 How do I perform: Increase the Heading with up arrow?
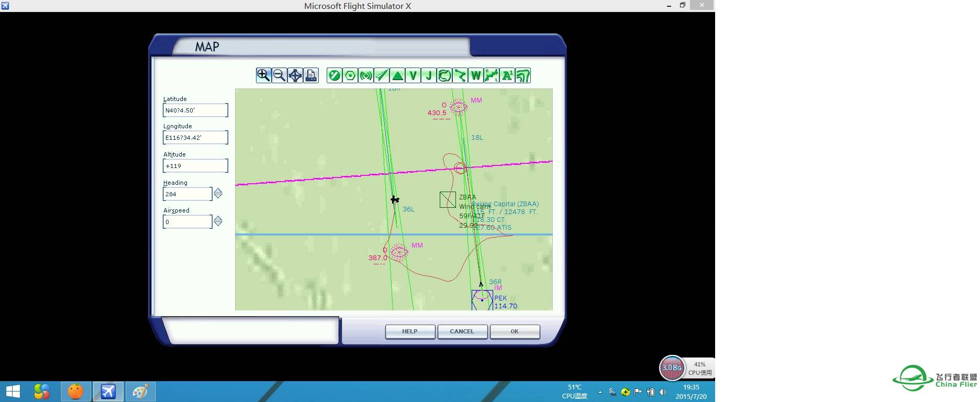tap(218, 191)
